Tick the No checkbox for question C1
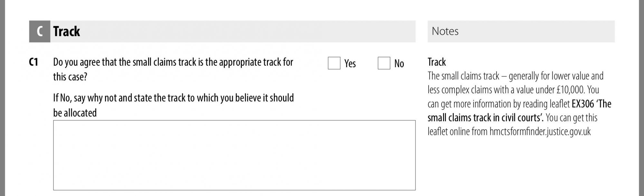The width and height of the screenshot is (644, 196). pos(384,63)
